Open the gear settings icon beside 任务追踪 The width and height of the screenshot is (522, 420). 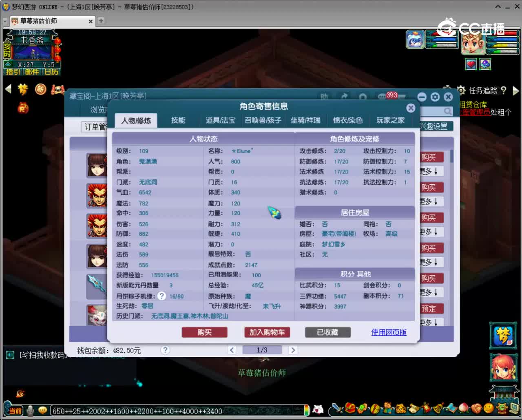(x=462, y=91)
